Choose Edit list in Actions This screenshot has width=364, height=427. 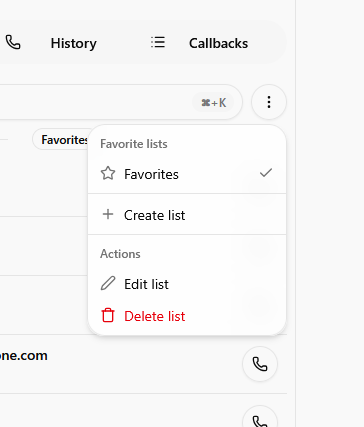click(x=187, y=284)
